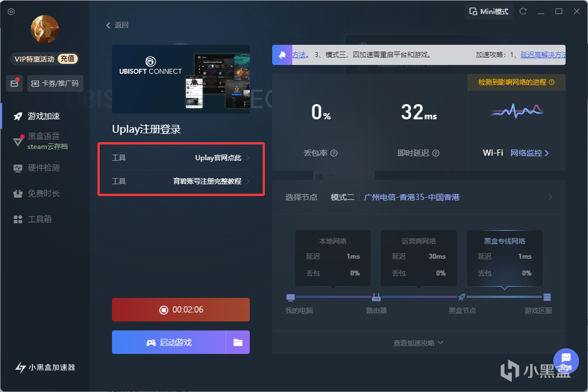Click 32ms latency value
This screenshot has height=392, width=588.
click(x=419, y=112)
